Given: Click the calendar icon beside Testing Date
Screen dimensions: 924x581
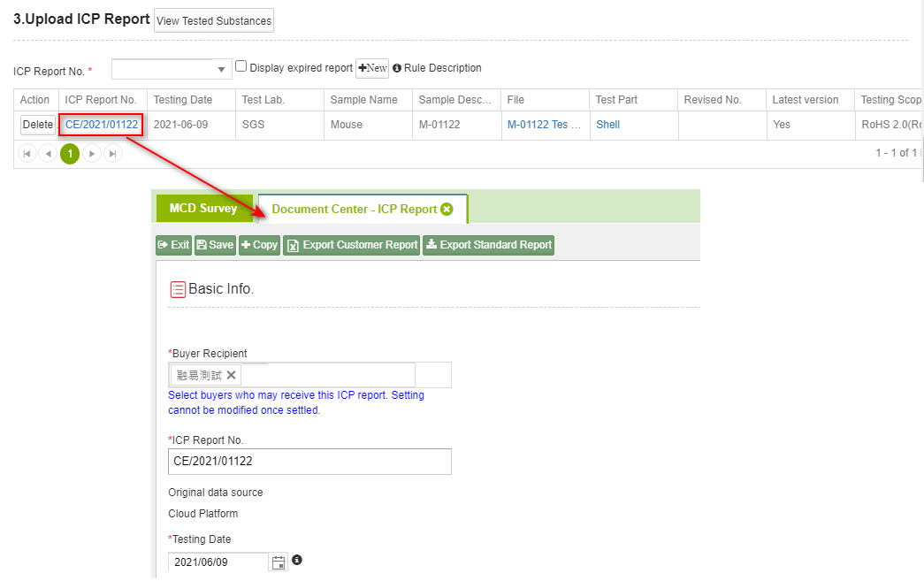Looking at the screenshot, I should 279,562.
